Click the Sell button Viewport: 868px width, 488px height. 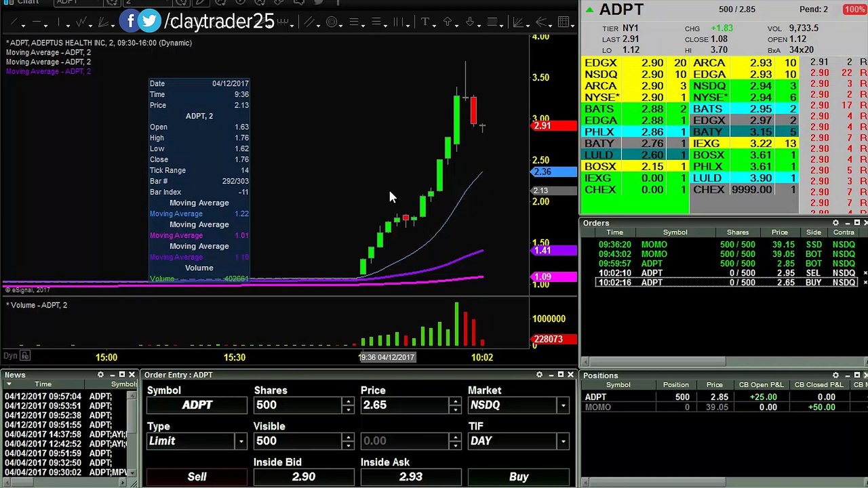point(197,476)
